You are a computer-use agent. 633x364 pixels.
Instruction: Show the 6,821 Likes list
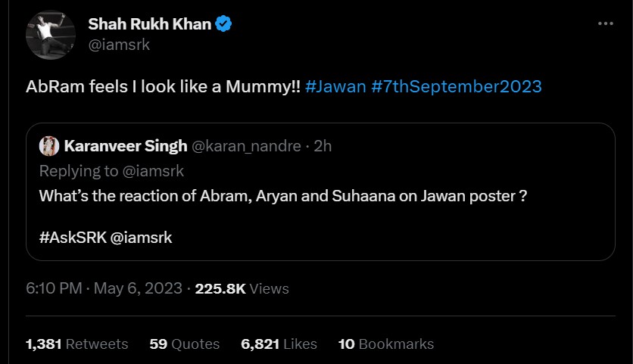coord(279,344)
